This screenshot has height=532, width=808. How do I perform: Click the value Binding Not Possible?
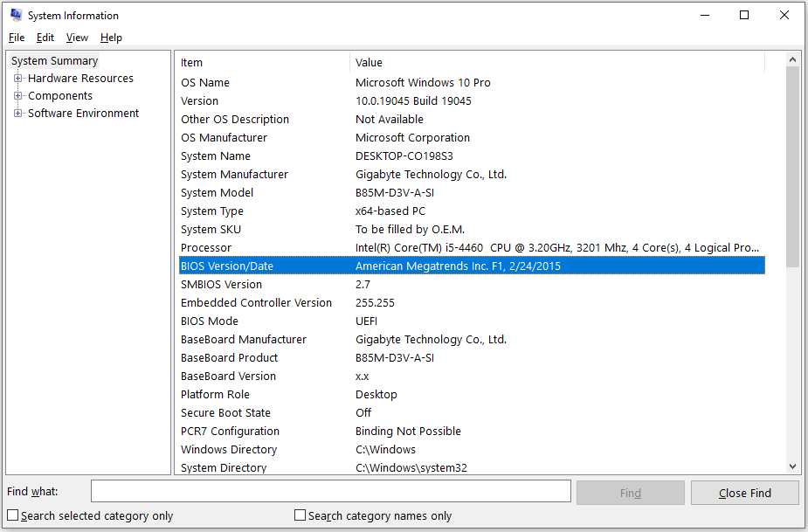tap(408, 431)
